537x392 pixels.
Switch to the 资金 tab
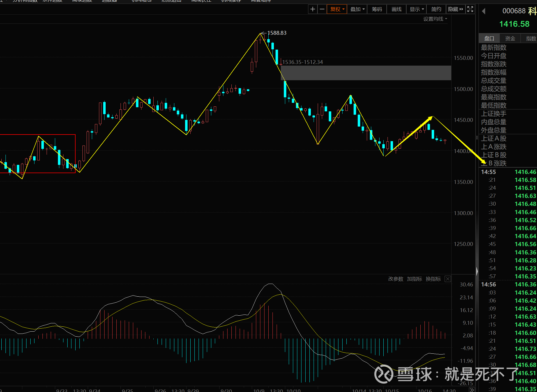tap(510, 39)
